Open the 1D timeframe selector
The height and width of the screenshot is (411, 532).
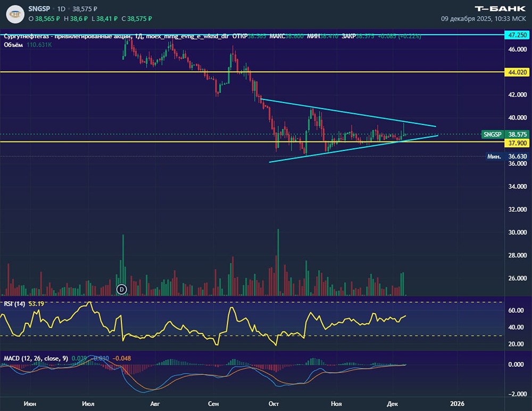[62, 9]
